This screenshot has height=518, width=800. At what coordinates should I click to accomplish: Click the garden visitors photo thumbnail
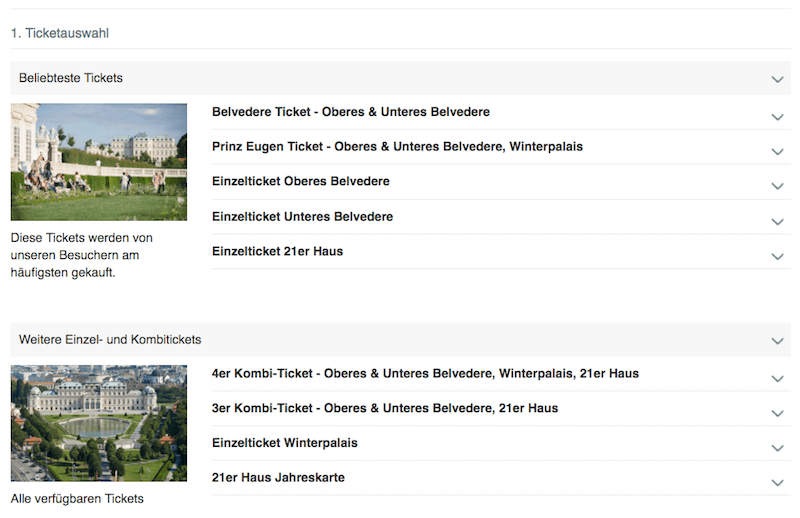[98, 162]
